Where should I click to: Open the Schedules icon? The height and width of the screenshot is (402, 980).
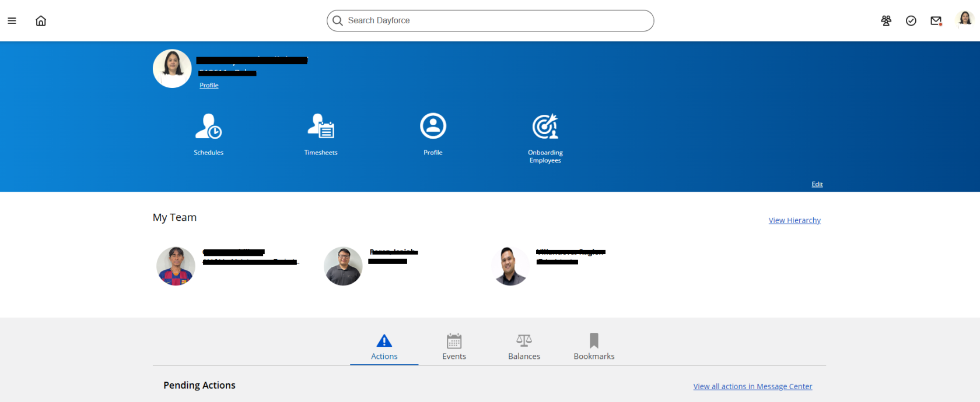pos(209,126)
